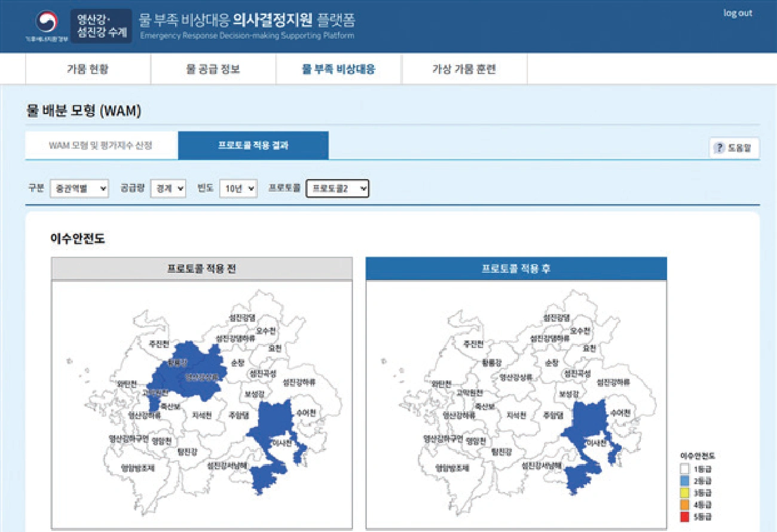Click 이사천 label in 적용 후 map
The image size is (777, 532).
click(596, 444)
